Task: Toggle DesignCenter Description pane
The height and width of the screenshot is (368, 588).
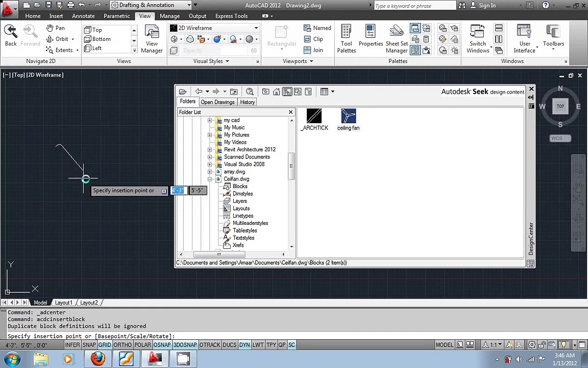Action: click(308, 91)
